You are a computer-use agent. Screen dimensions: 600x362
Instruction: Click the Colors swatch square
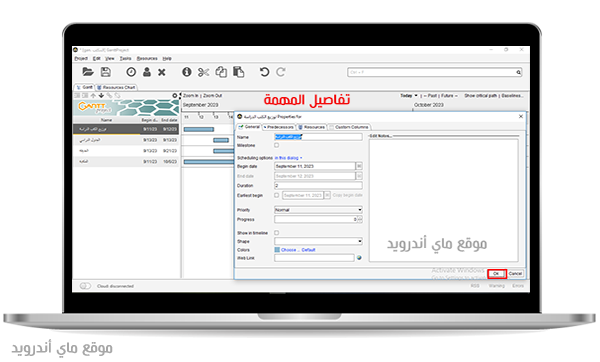[x=277, y=249]
